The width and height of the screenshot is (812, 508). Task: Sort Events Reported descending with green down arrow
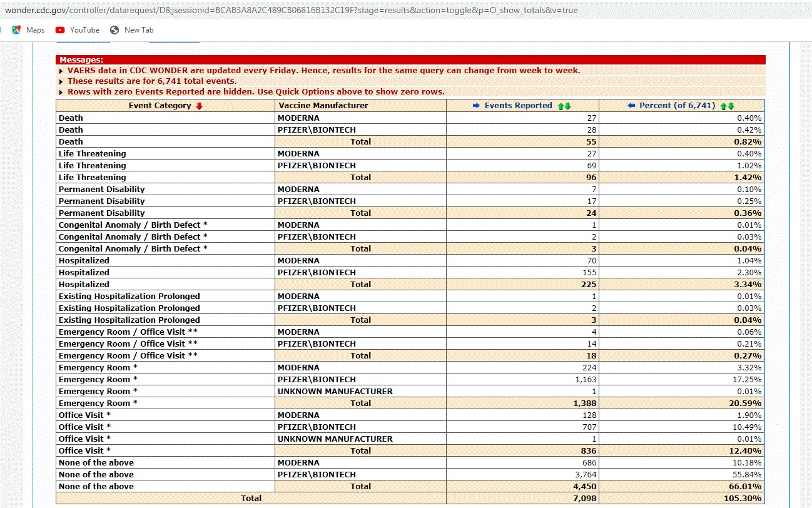click(567, 106)
